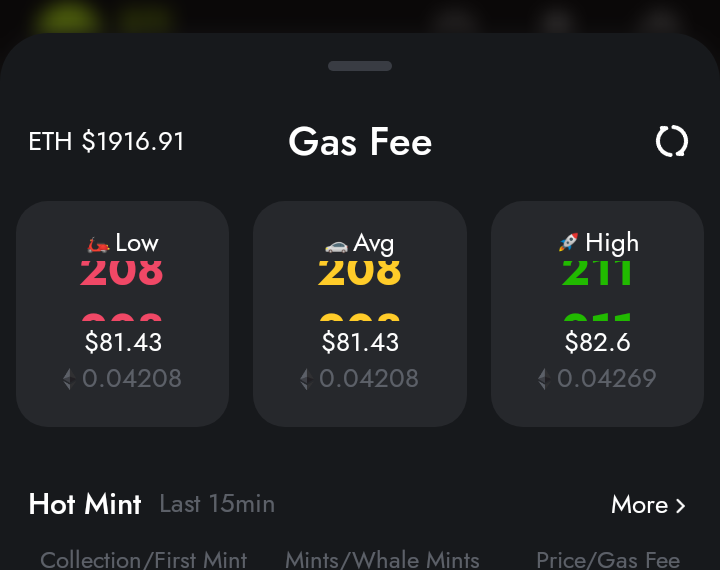The image size is (720, 570).
Task: Select the Avg gas fee card
Action: point(360,314)
